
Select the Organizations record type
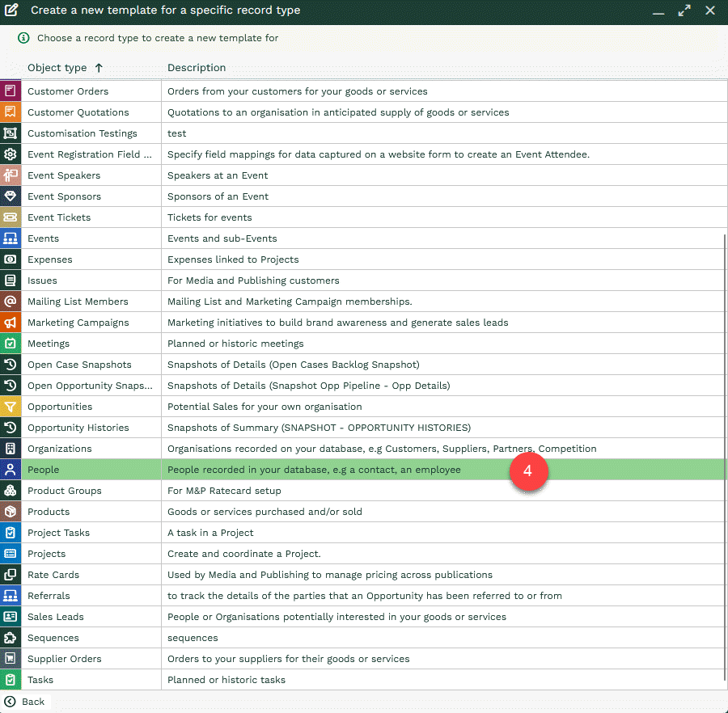click(363, 449)
